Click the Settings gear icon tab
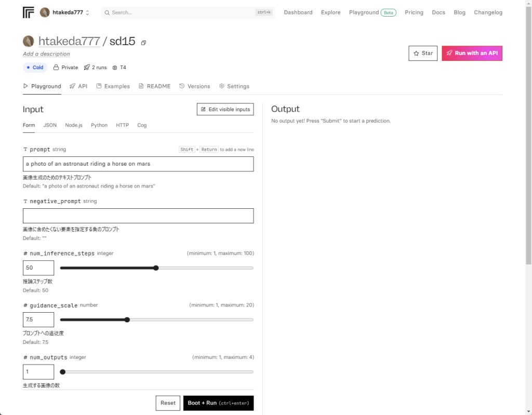This screenshot has height=415, width=532. point(222,86)
